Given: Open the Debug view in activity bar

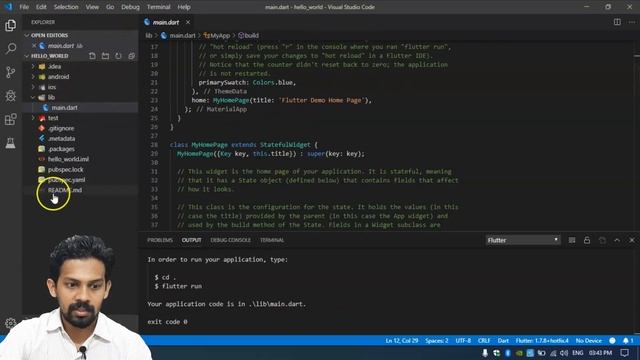Looking at the screenshot, I should point(11,96).
